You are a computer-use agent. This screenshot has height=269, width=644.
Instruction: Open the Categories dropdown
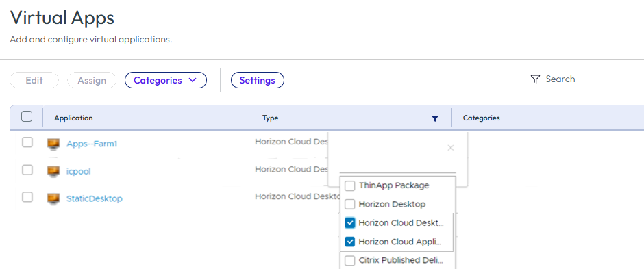coord(166,80)
